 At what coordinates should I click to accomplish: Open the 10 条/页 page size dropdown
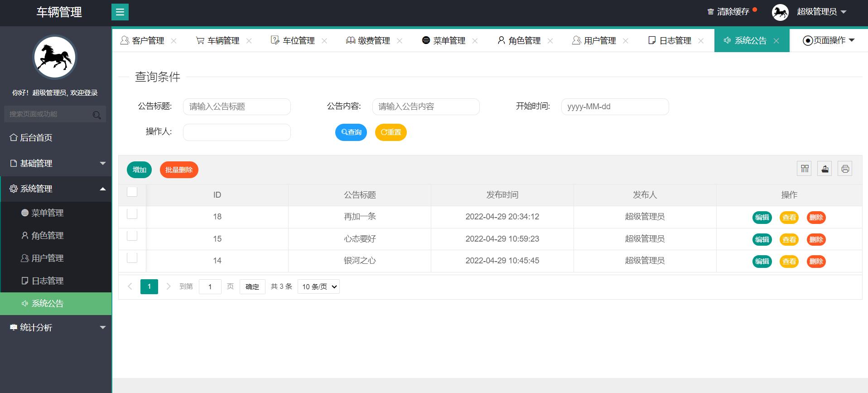pyautogui.click(x=318, y=286)
